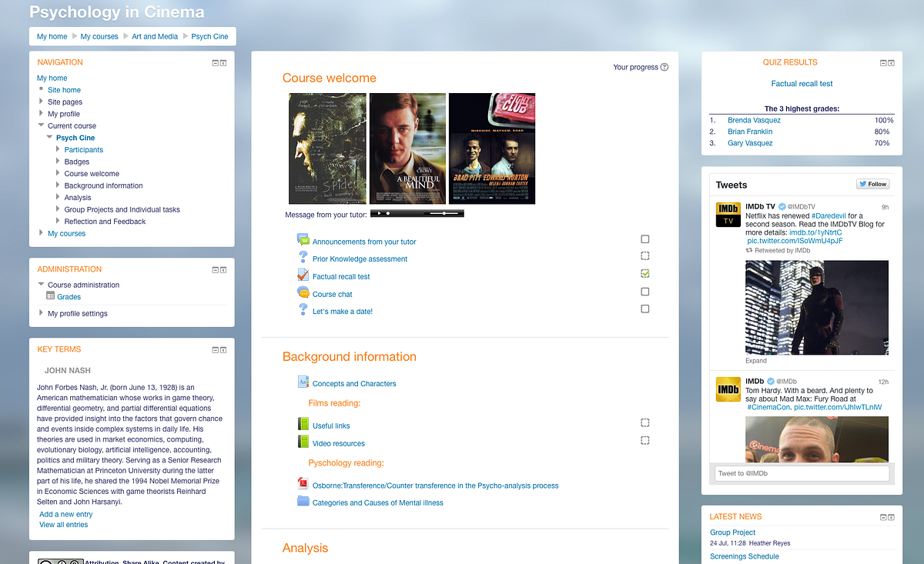Click the Let's make a date question icon
The image size is (924, 564).
click(x=303, y=310)
